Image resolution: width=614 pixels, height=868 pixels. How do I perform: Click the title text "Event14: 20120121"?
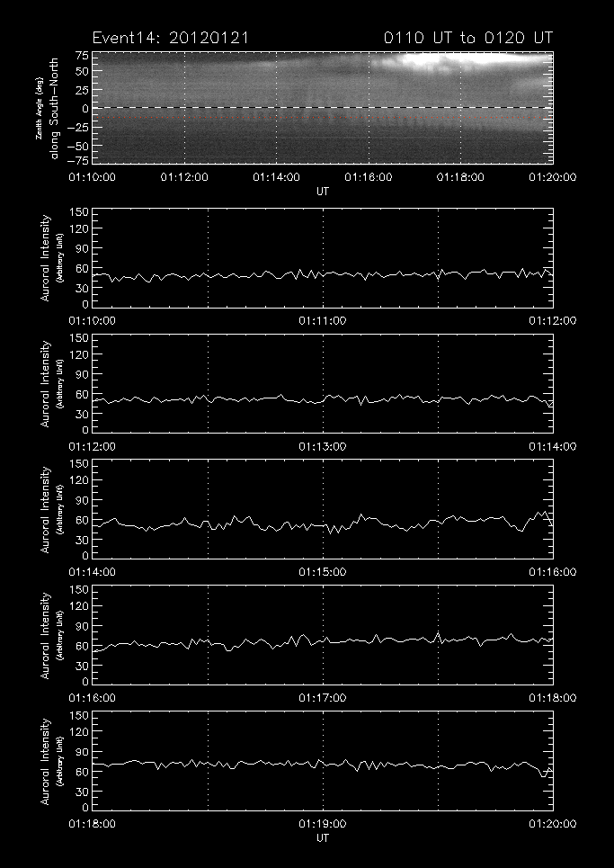(171, 38)
